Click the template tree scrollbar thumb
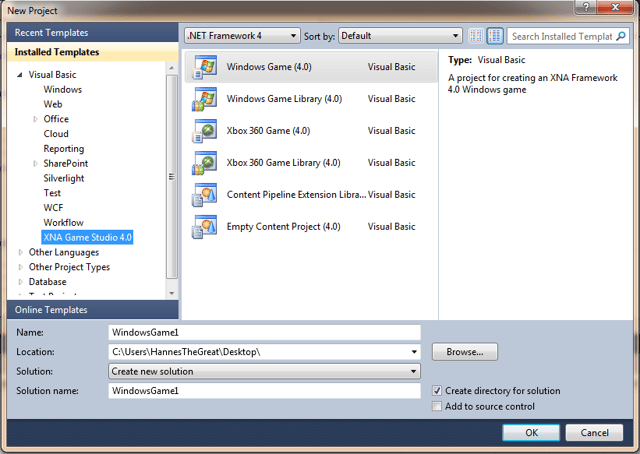Screen dimensions: 640x454 click(x=171, y=176)
